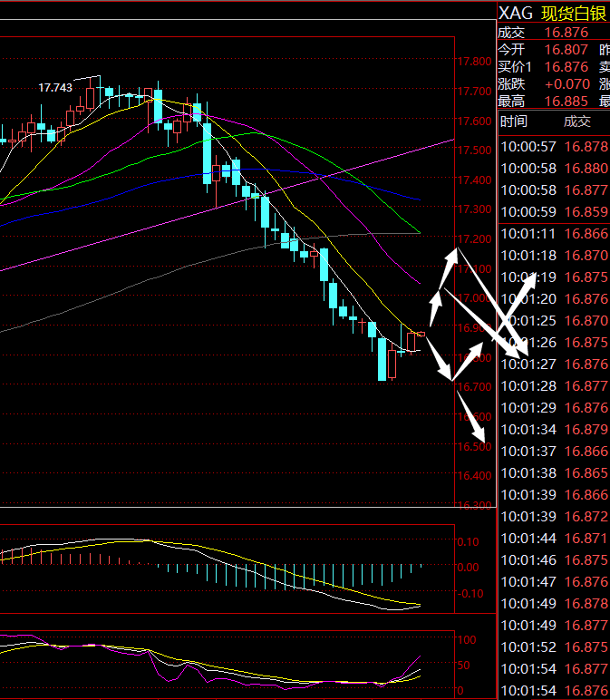Select the 10:01:49 tick priced 16.877

click(x=554, y=626)
